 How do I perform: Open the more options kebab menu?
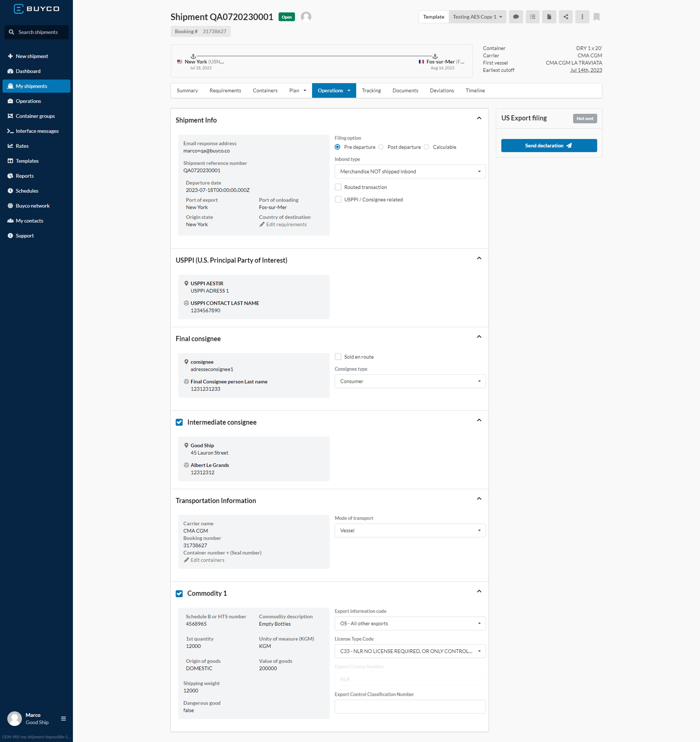(x=582, y=17)
